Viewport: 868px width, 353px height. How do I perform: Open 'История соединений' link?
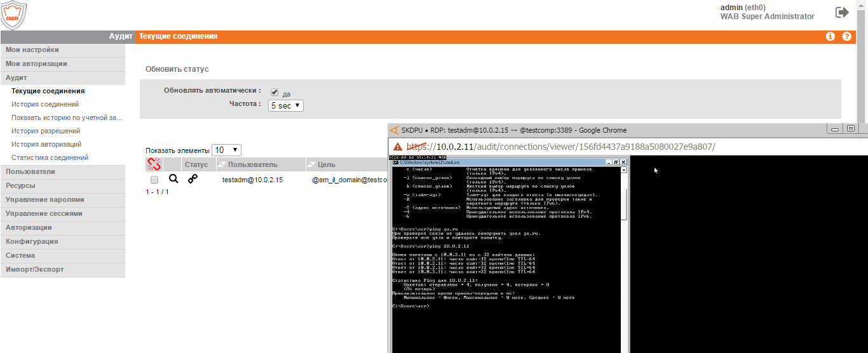[45, 104]
